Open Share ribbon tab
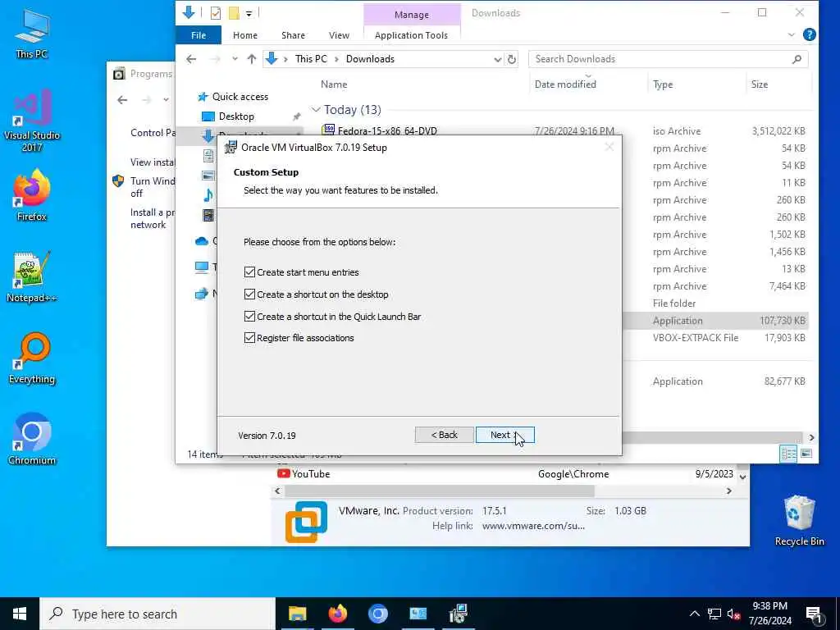This screenshot has height=630, width=840. pos(293,35)
